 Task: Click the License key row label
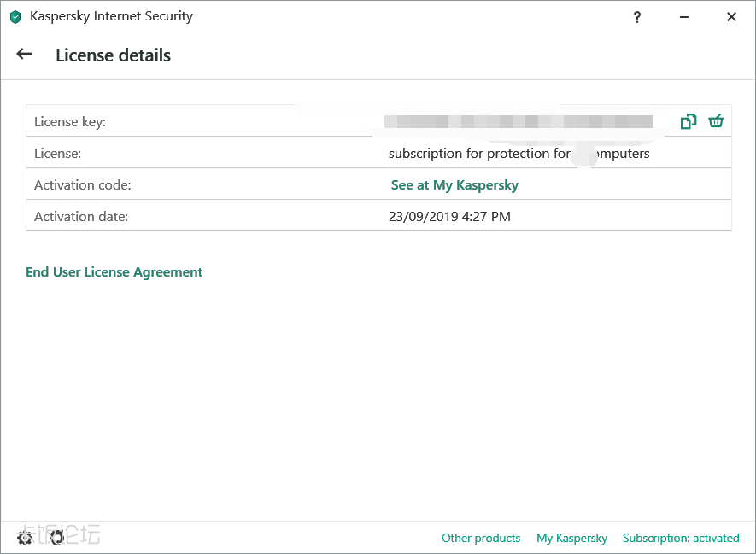[70, 122]
